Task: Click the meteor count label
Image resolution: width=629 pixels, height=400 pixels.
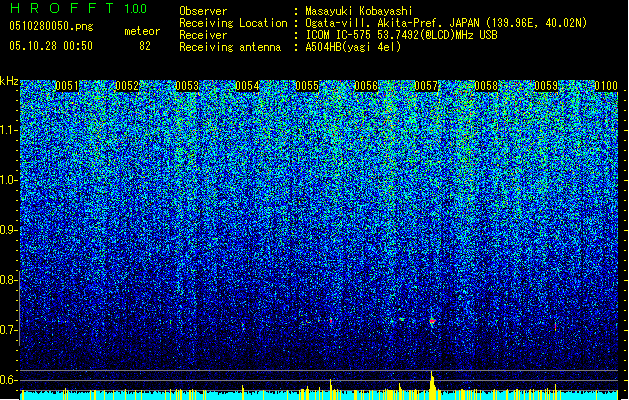Action: pyautogui.click(x=142, y=31)
